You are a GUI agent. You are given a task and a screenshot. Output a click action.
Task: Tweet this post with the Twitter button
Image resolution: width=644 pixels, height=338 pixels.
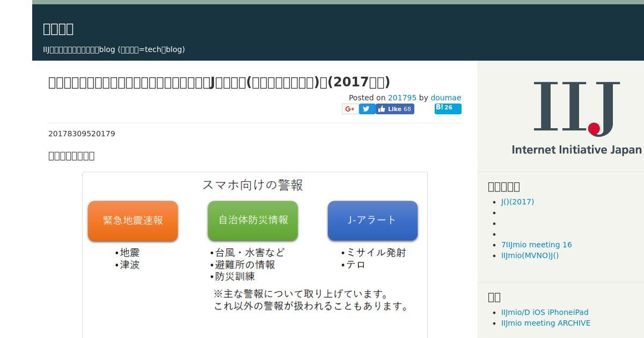(367, 109)
